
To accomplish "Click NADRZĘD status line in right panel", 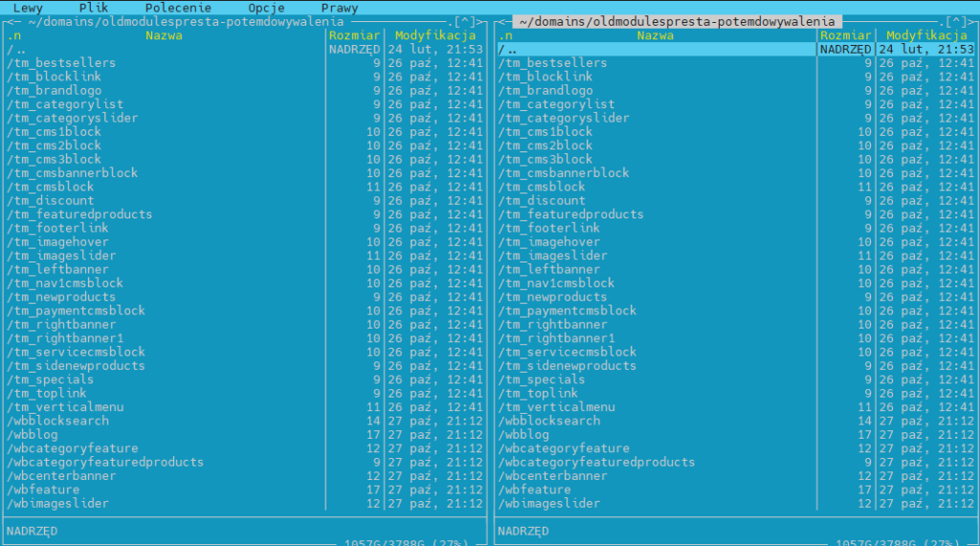I will tap(523, 531).
